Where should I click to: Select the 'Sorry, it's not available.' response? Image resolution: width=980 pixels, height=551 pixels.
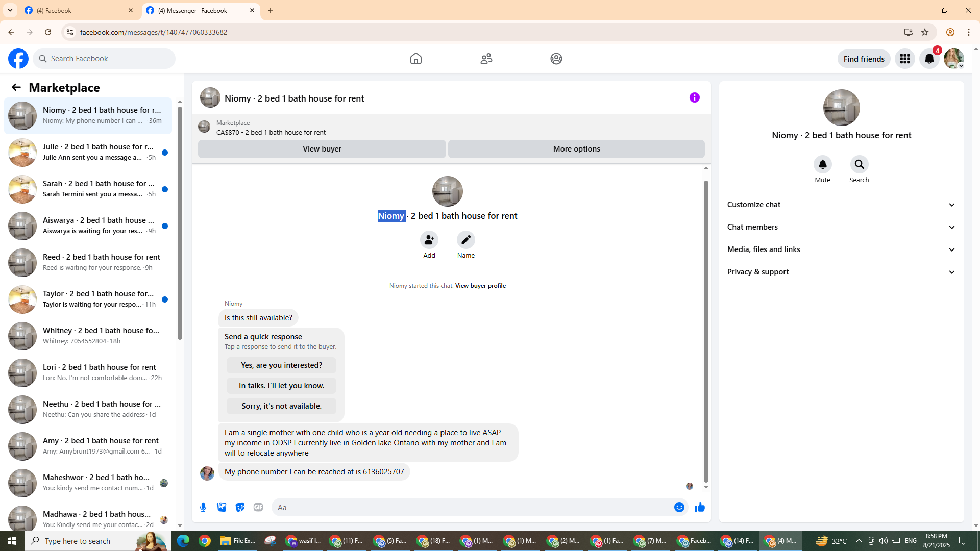pos(281,406)
